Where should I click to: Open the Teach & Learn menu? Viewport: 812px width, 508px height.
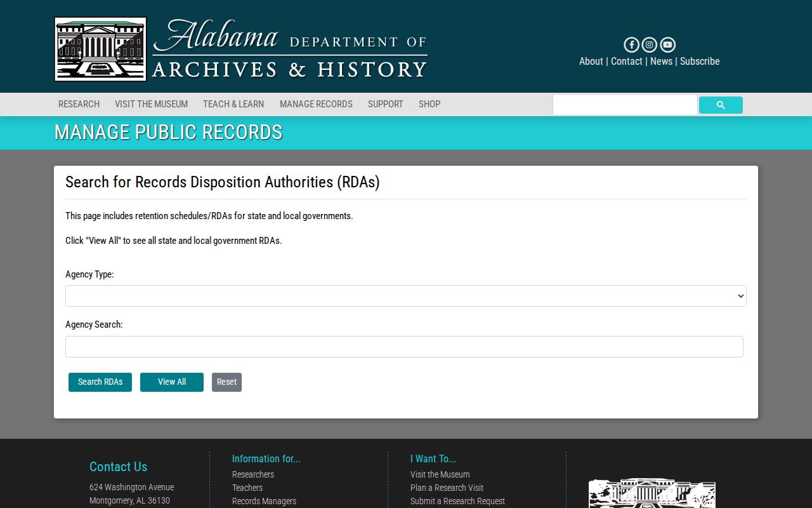pyautogui.click(x=233, y=104)
